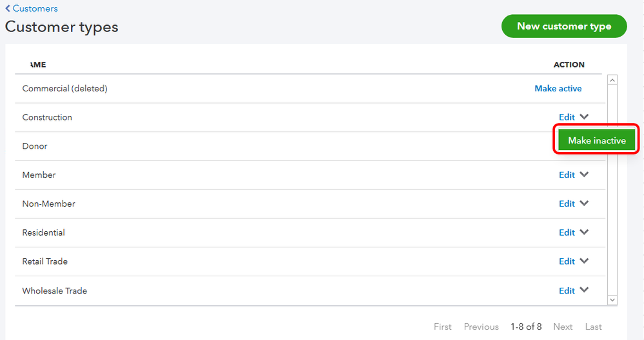Screen dimensions: 644x340
Task: Open the Non-Member row dropdown arrow
Action: (584, 203)
